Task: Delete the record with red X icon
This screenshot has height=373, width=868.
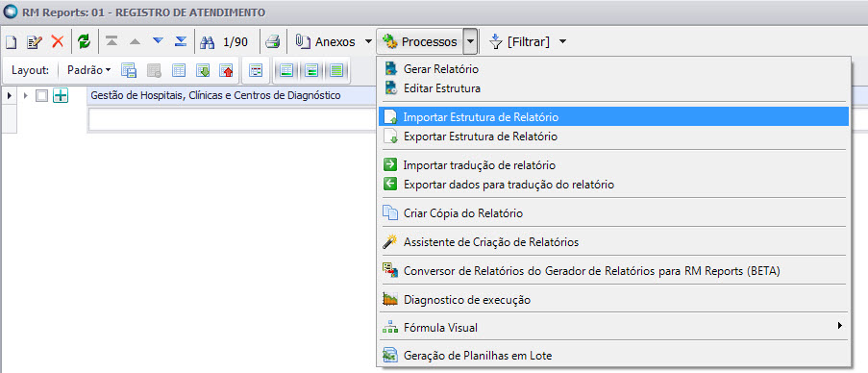Action: (x=58, y=41)
